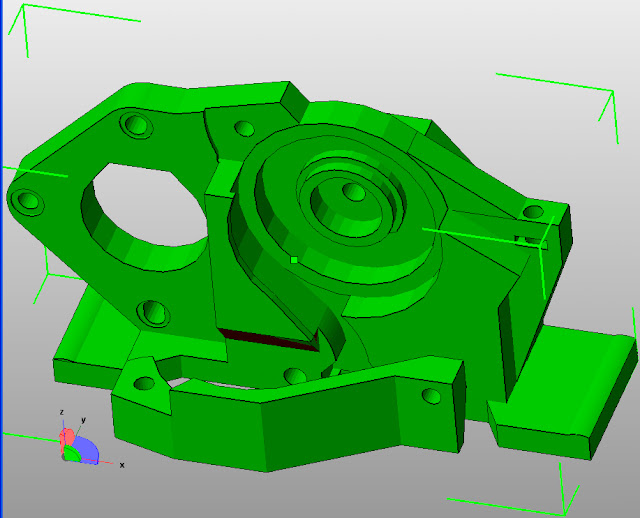This screenshot has height=518, width=640.
Task: Click the small green square center handle
Action: pos(294,260)
